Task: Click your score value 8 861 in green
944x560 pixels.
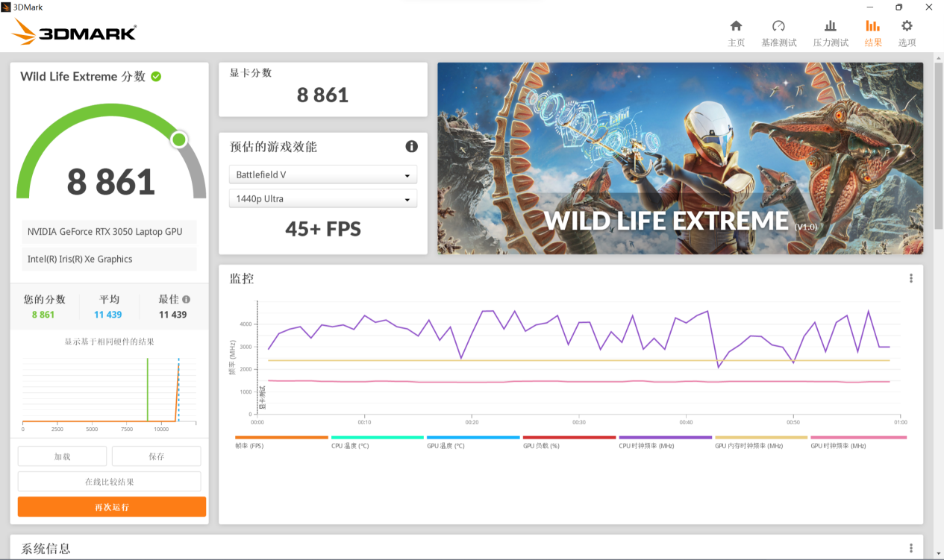Action: pos(43,315)
